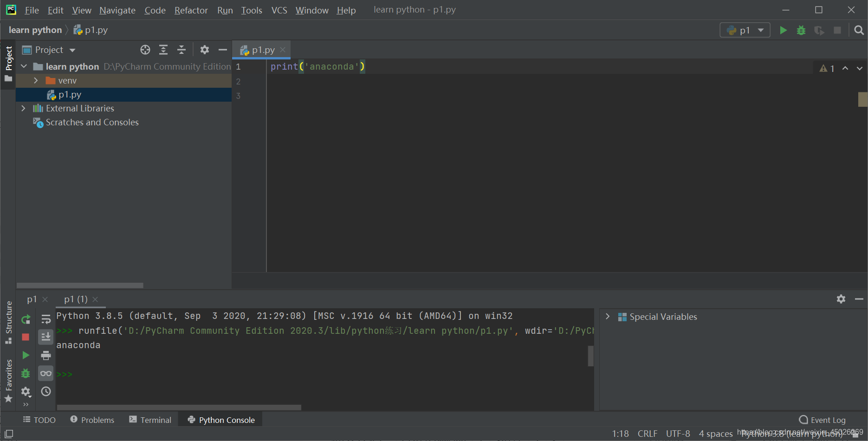Open the Favorites side tool window
This screenshot has width=868, height=441.
8,381
